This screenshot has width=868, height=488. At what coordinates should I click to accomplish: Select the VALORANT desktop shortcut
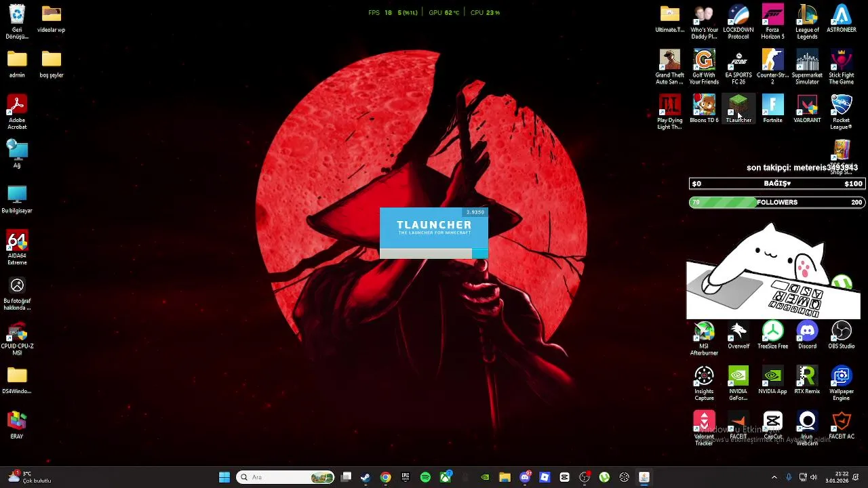click(x=807, y=109)
